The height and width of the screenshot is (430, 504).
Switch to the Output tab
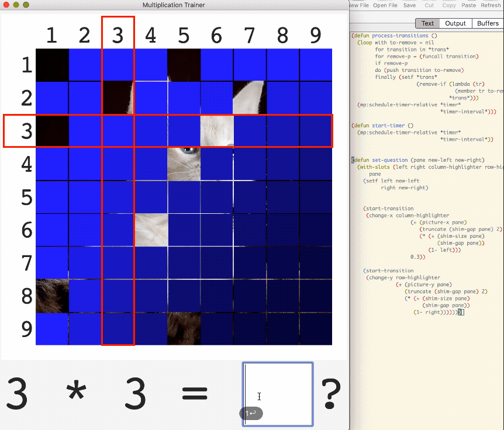tap(455, 23)
